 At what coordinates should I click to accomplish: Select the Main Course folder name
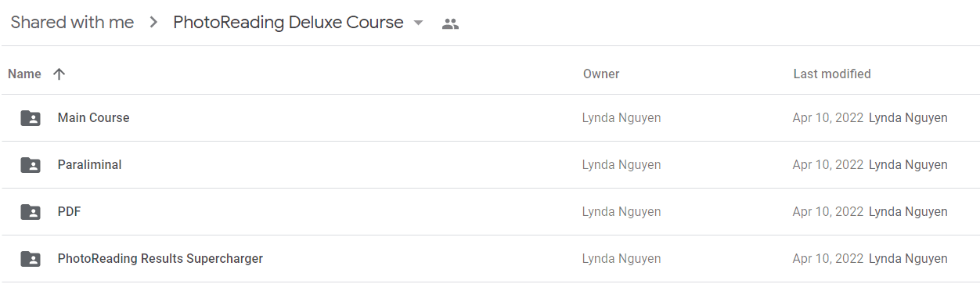click(93, 118)
